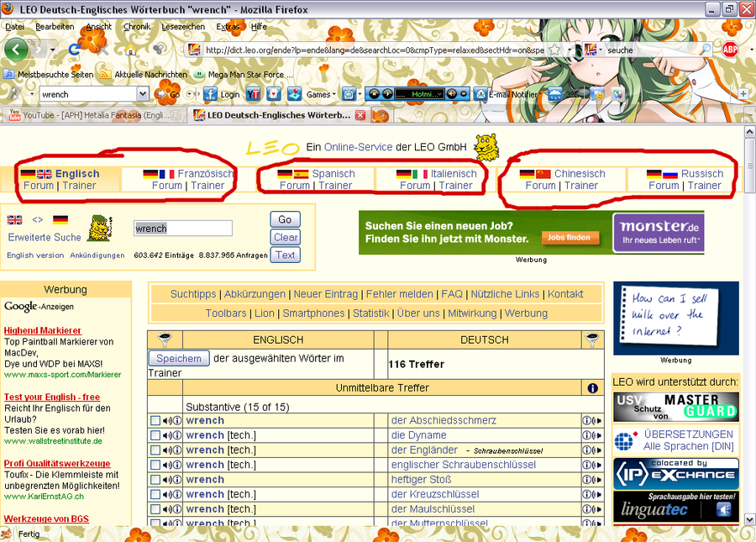Go to the browser home page icon
Image resolution: width=756 pixels, height=542 pixels.
(130, 50)
